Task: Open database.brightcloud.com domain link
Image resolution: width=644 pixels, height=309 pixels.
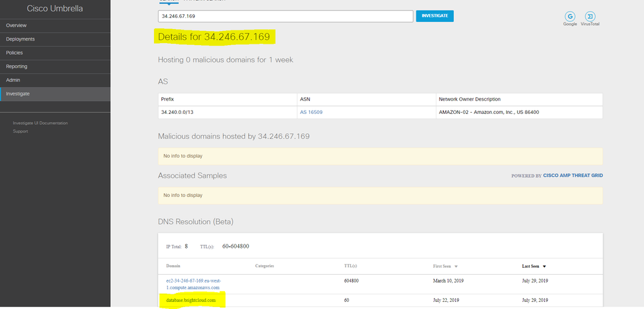Action: pyautogui.click(x=191, y=301)
